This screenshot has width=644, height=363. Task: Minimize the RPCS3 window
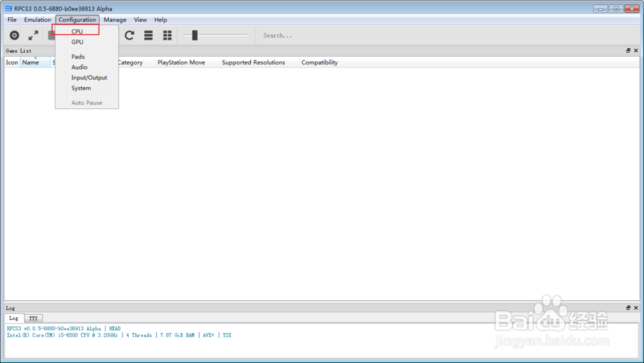pos(600,8)
